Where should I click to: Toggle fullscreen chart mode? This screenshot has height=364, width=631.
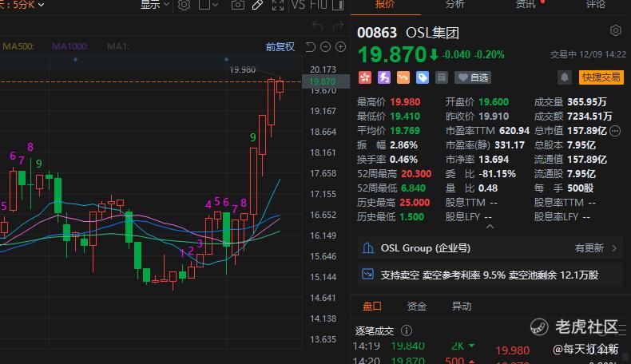(x=278, y=5)
